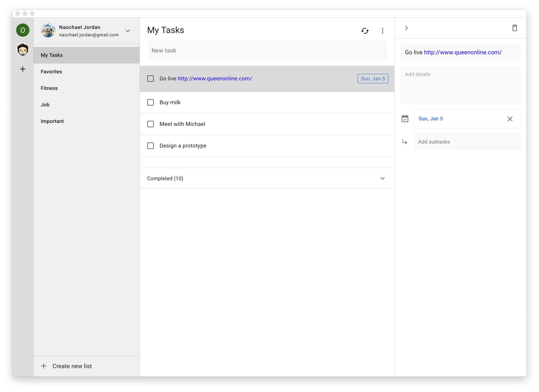This screenshot has width=539, height=392.
Task: Click the Add subtasks field
Action: 467,142
